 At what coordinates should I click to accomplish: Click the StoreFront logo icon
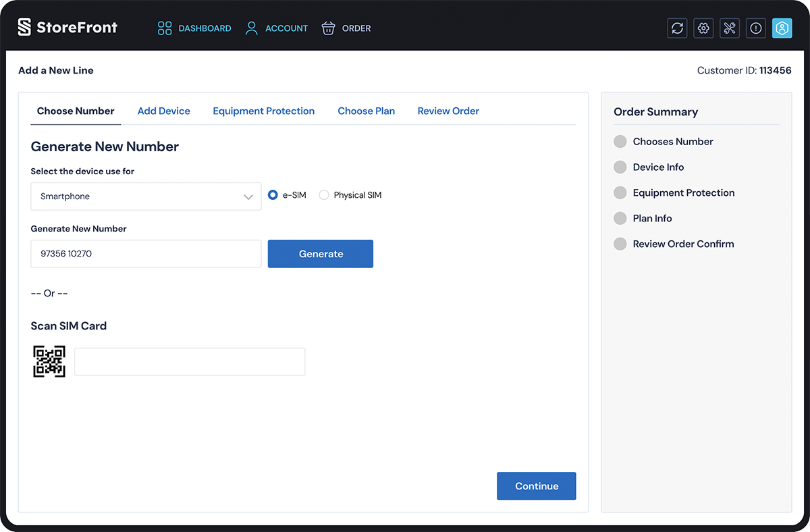tap(24, 28)
